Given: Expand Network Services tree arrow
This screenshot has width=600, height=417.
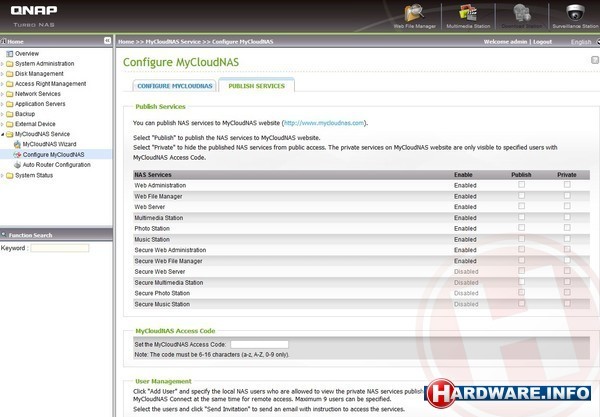Looking at the screenshot, I should (2, 94).
